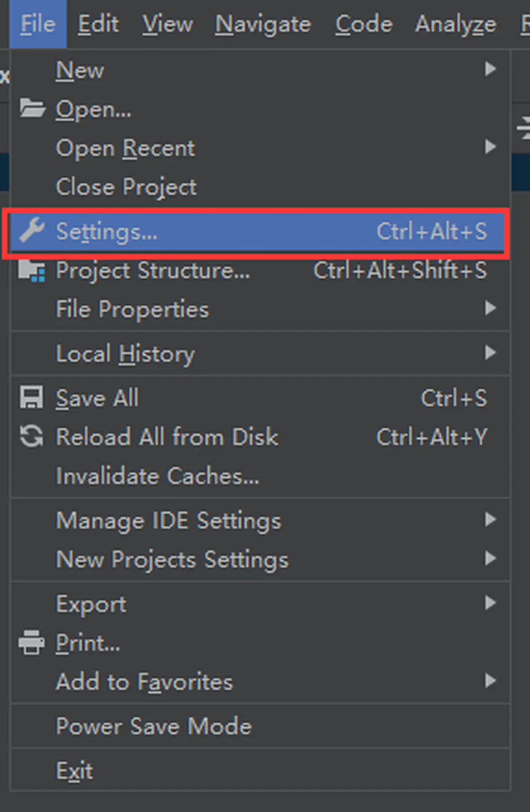530x812 pixels.
Task: Click the floppy disk Save All icon
Action: pos(31,397)
